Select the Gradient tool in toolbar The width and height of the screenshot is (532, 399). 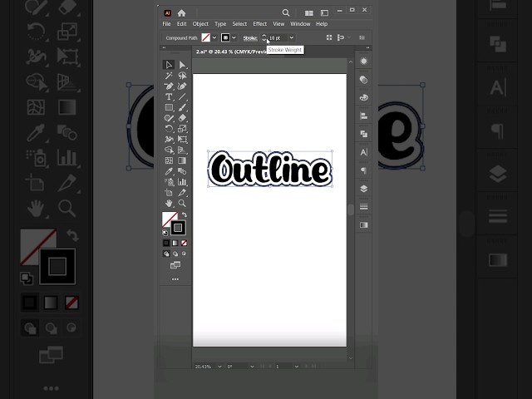point(182,160)
